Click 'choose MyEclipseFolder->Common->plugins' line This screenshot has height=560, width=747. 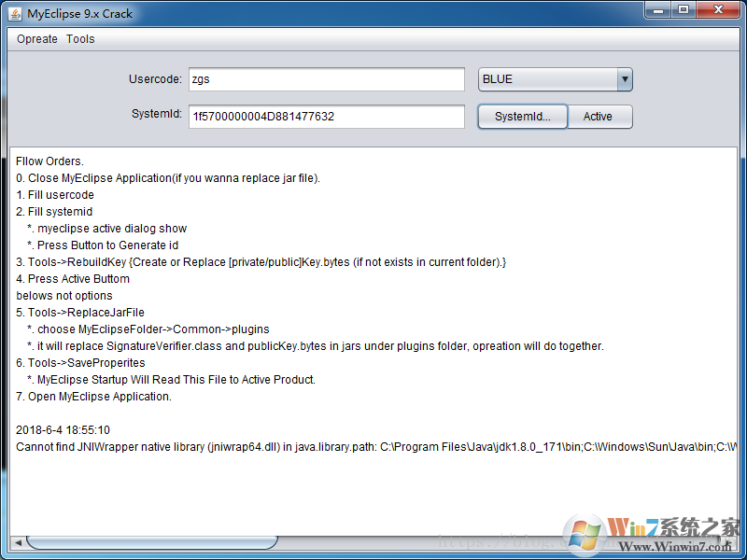[148, 329]
